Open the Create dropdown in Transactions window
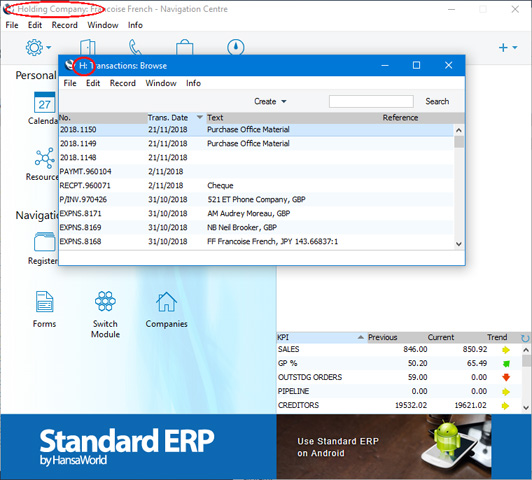The width and height of the screenshot is (532, 480). 270,101
